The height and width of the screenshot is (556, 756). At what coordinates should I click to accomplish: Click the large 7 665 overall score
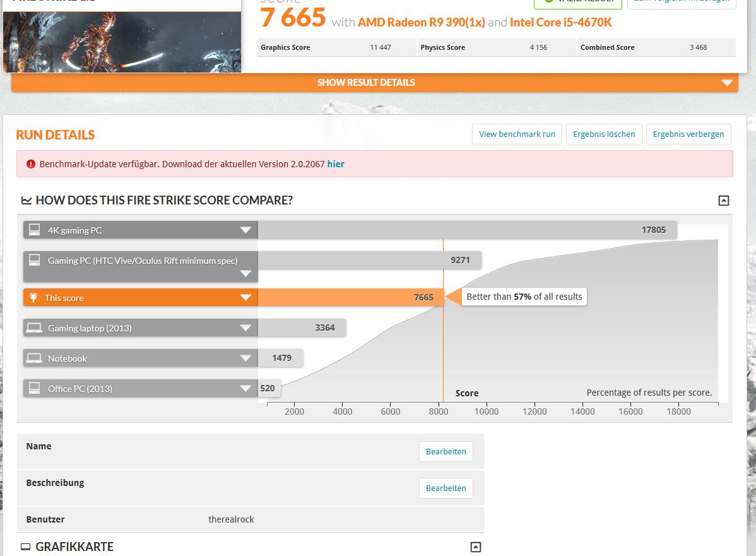pos(293,18)
